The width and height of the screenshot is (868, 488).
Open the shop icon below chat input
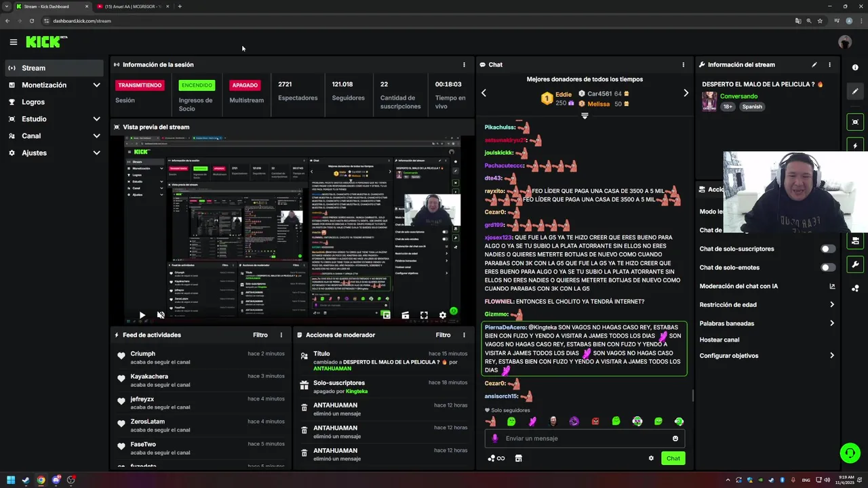[x=518, y=458]
